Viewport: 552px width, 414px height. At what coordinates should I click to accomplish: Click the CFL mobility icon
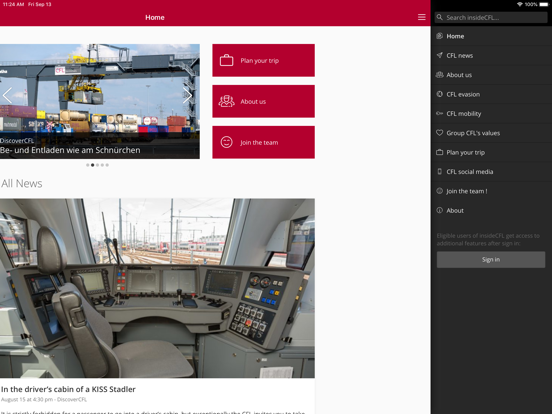click(439, 113)
